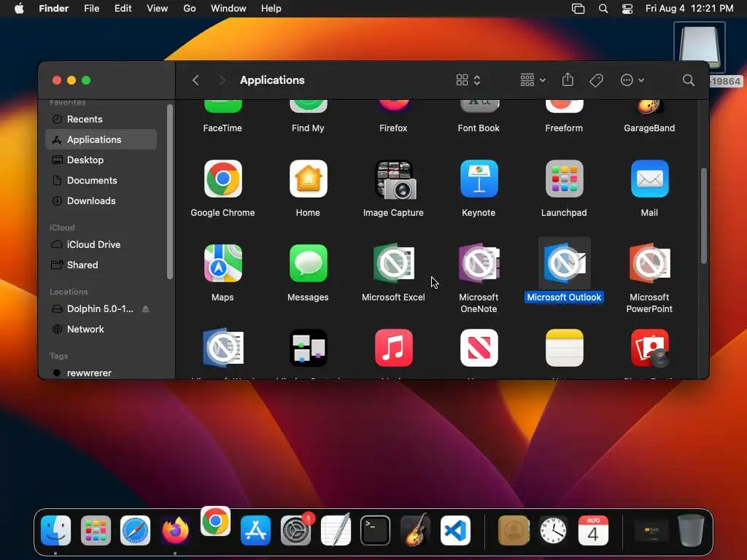The height and width of the screenshot is (560, 747).
Task: Open iCloud Drive in the sidebar
Action: [101, 244]
